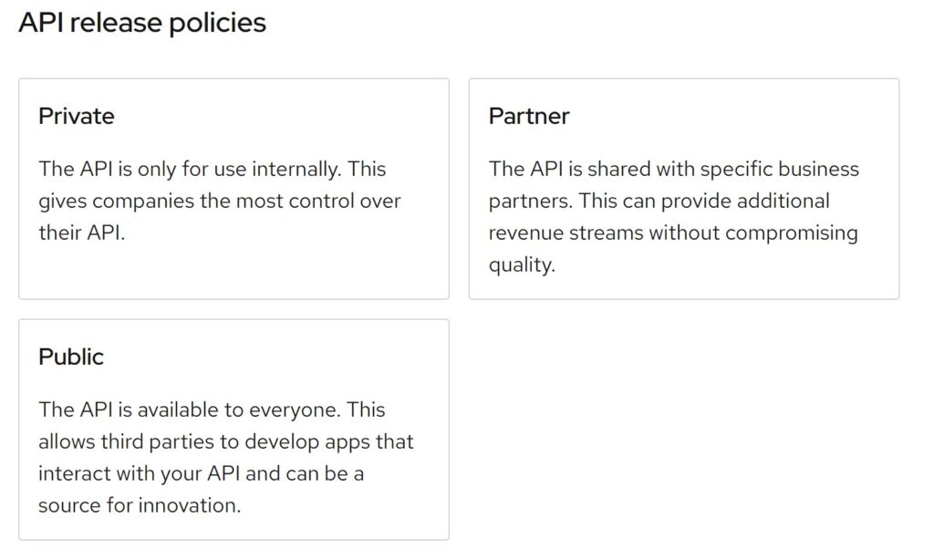Screen dimensions: 934x560
Task: Click text 'revenue streams without compromising'
Action: pos(673,233)
